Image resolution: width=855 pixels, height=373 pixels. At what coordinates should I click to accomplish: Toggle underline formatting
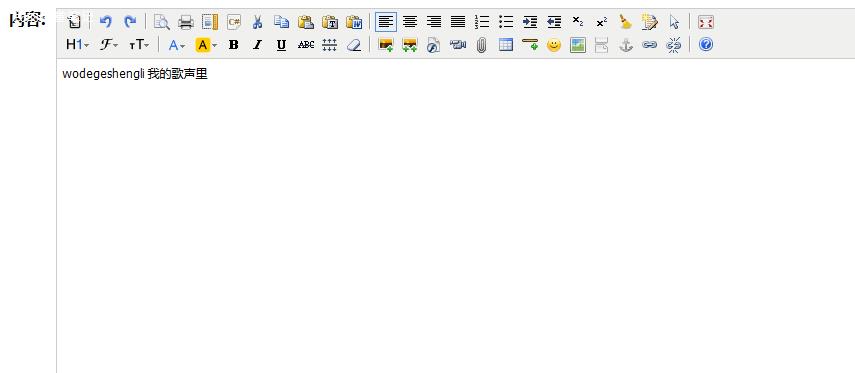click(x=281, y=45)
